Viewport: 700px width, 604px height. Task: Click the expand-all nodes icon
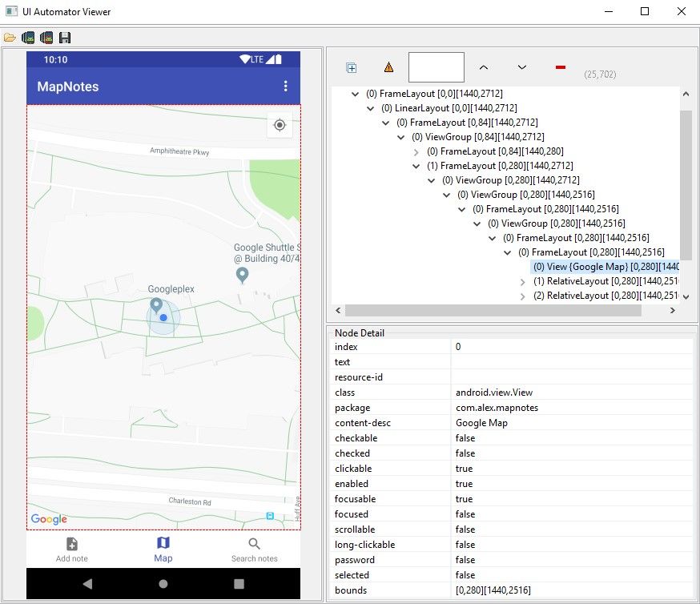pos(351,67)
